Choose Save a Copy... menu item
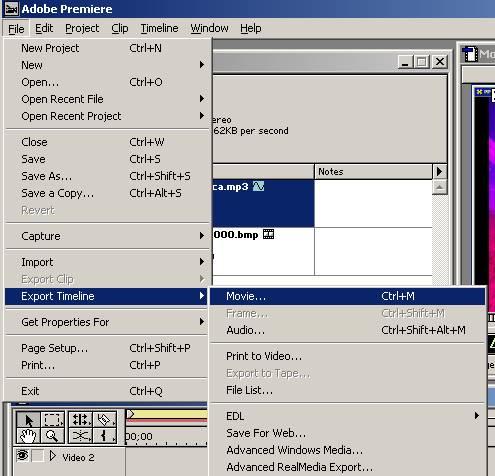This screenshot has height=476, width=495. pyautogui.click(x=108, y=193)
